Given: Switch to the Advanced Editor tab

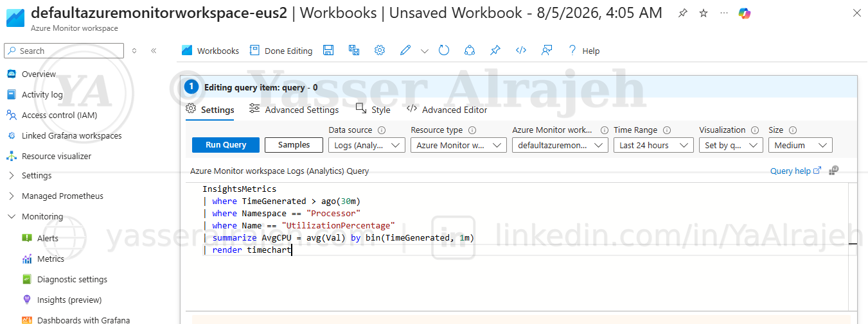Looking at the screenshot, I should tap(447, 110).
